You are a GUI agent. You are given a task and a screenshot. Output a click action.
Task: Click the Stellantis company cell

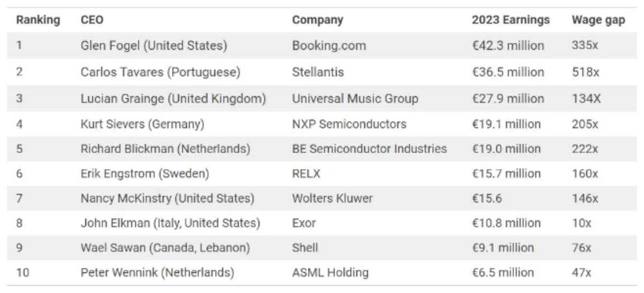318,72
